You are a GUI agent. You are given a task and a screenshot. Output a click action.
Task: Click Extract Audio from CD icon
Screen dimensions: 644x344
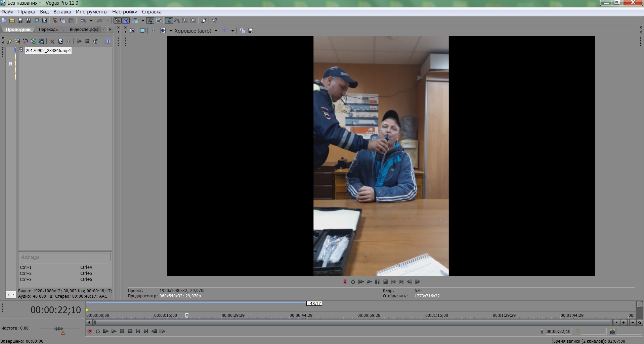(34, 41)
